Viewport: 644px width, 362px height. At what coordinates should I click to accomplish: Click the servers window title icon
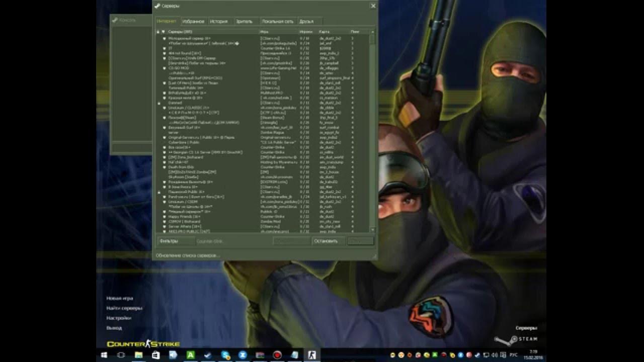(x=157, y=6)
